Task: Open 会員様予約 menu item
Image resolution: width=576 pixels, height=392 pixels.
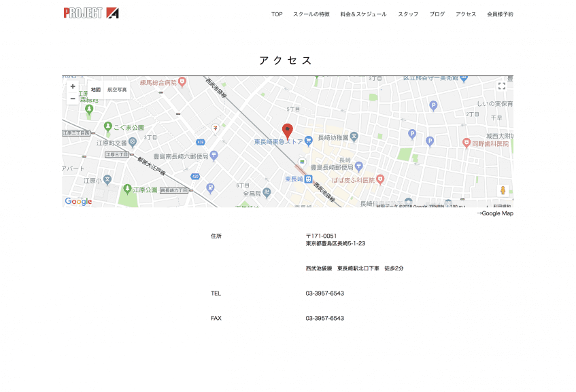Action: 500,14
